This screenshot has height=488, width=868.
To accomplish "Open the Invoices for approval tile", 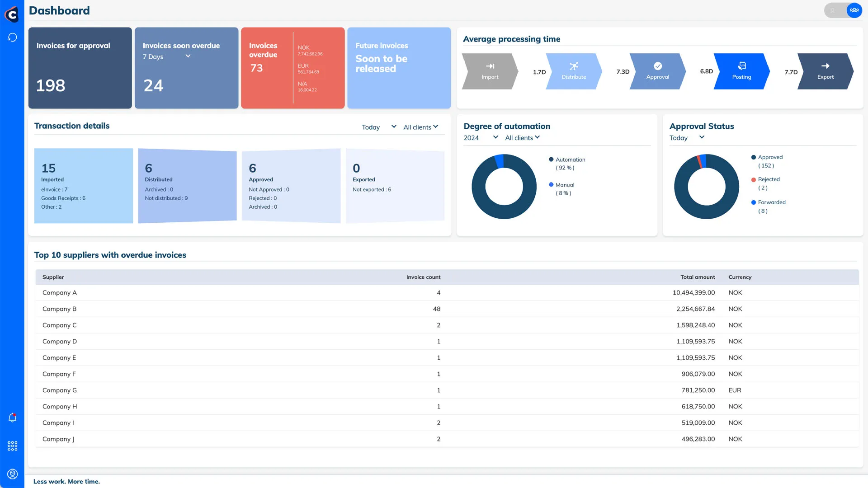I will click(80, 68).
